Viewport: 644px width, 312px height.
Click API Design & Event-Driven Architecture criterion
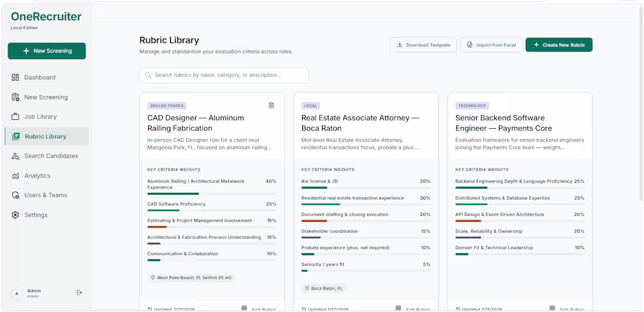pos(499,214)
